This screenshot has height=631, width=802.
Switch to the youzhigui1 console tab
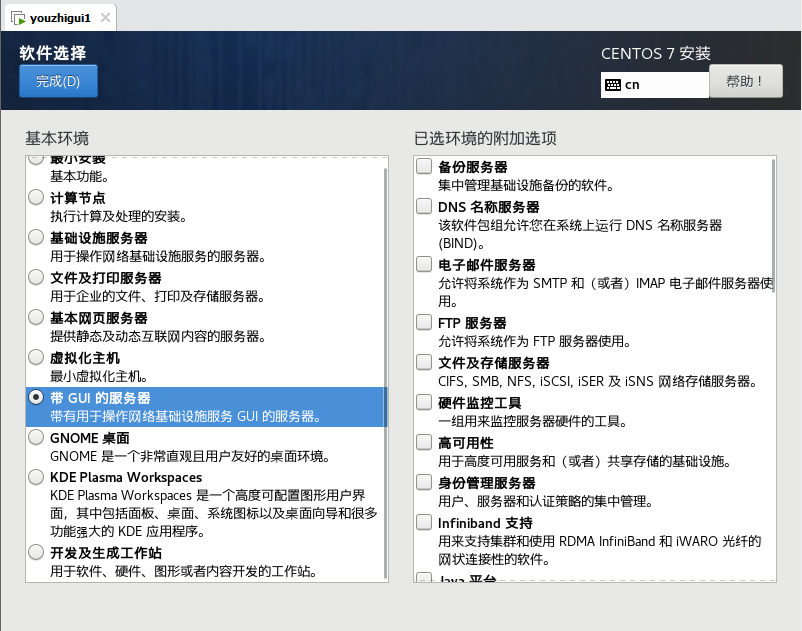[60, 16]
